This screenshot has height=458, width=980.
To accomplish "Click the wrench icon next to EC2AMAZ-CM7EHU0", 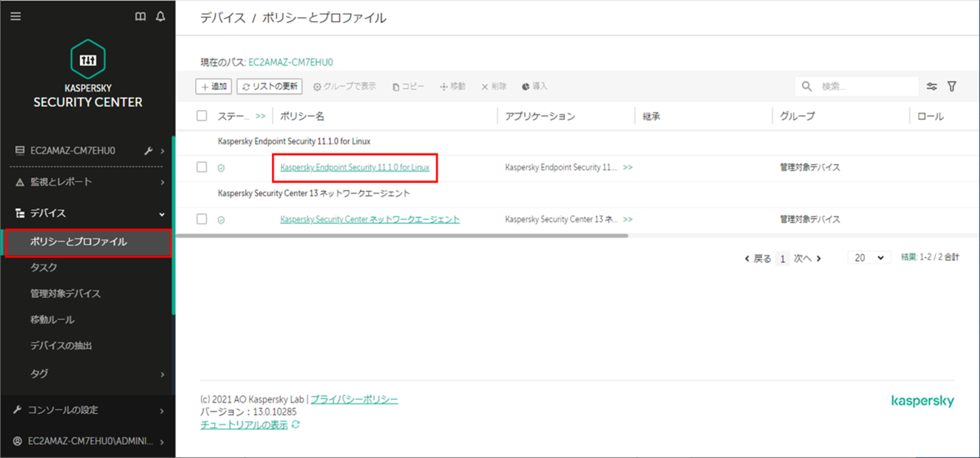I will 149,151.
